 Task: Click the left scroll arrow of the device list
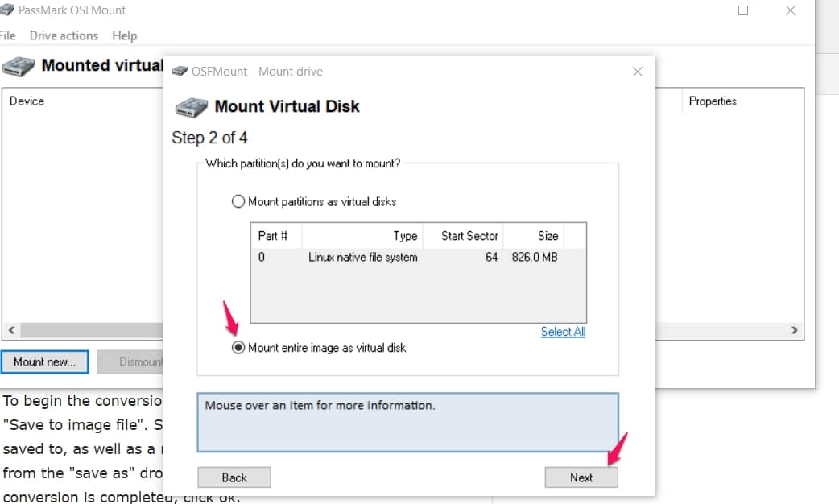(11, 330)
